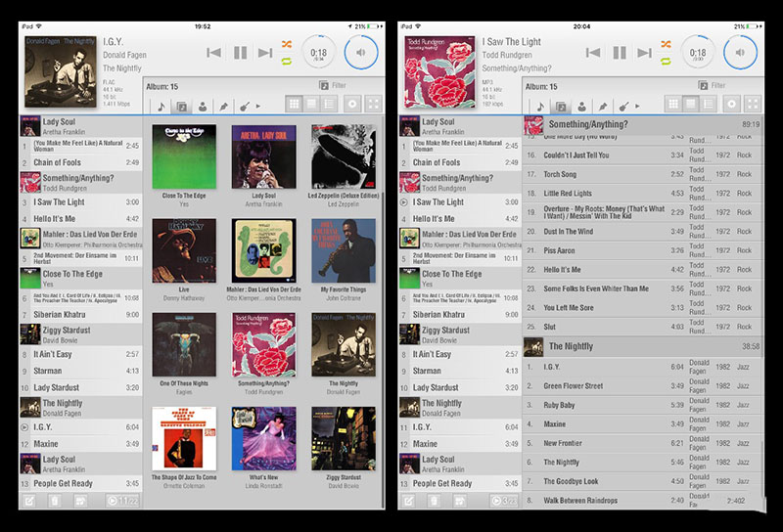This screenshot has height=532, width=783.
Task: Toggle repeat in the I Saw The Light player
Action: coord(666,62)
